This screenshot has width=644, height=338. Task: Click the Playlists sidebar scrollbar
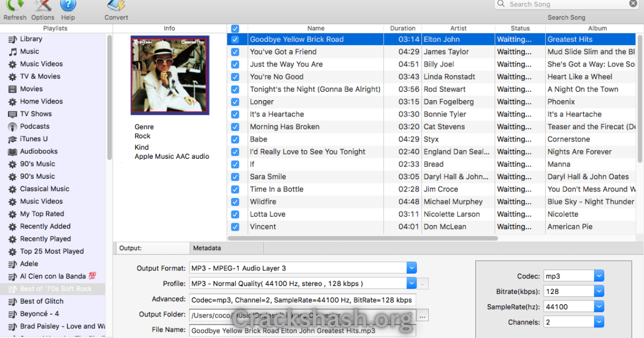109,97
